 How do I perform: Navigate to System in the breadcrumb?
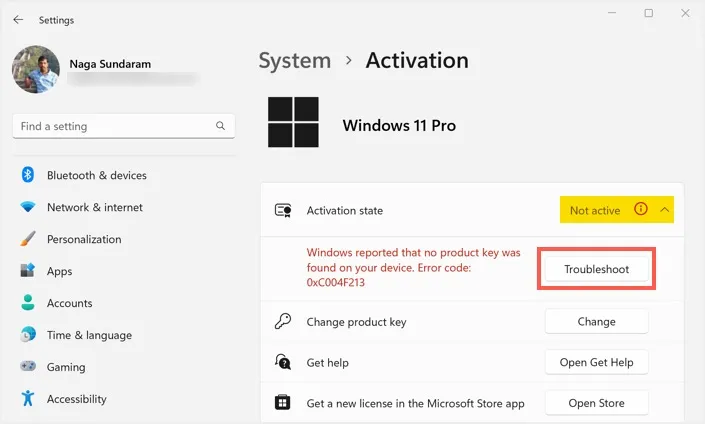coord(294,61)
